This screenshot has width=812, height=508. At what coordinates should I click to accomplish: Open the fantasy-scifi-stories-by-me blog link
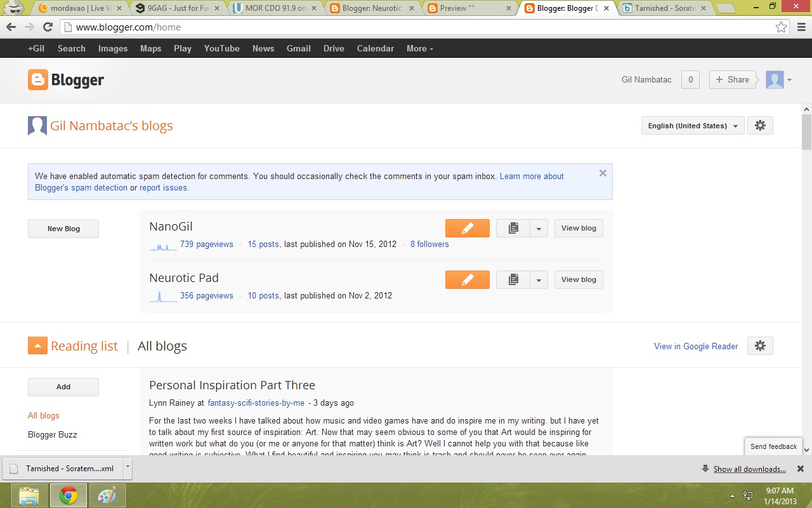pyautogui.click(x=256, y=403)
